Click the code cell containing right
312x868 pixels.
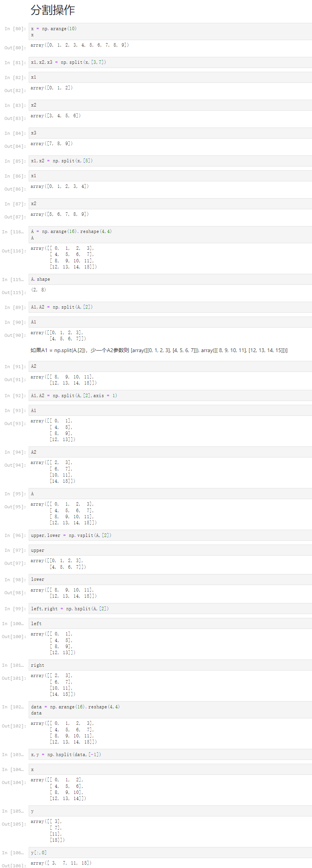pyautogui.click(x=170, y=666)
